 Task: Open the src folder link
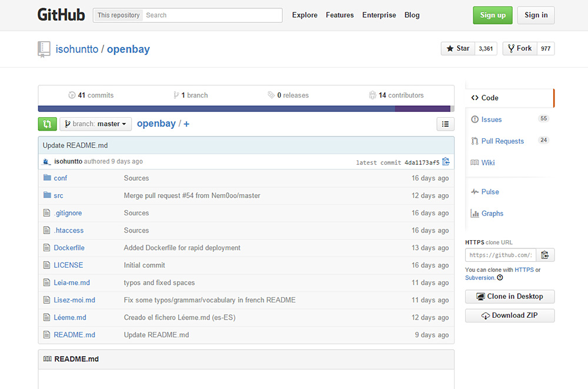point(58,195)
